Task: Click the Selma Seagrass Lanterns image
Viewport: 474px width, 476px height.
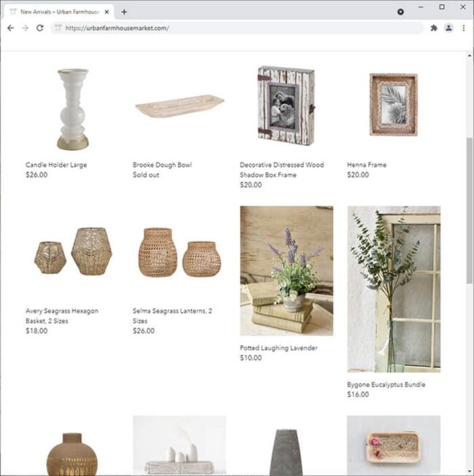Action: pyautogui.click(x=180, y=252)
